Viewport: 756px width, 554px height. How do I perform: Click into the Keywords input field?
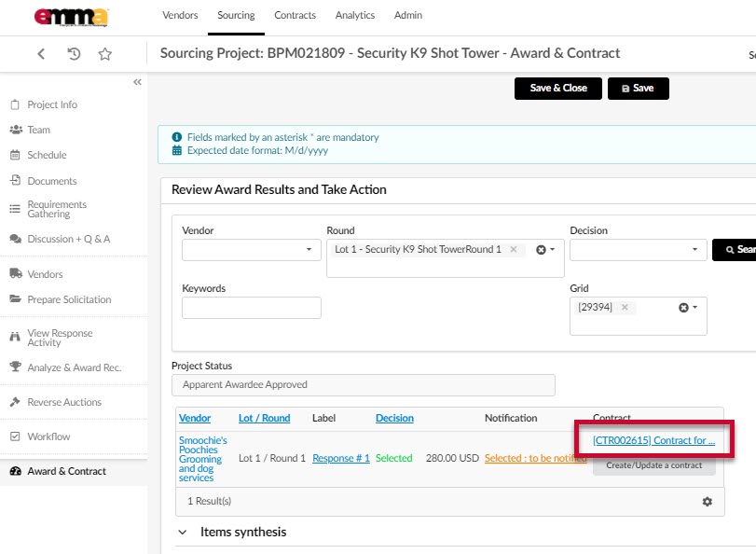(x=251, y=308)
